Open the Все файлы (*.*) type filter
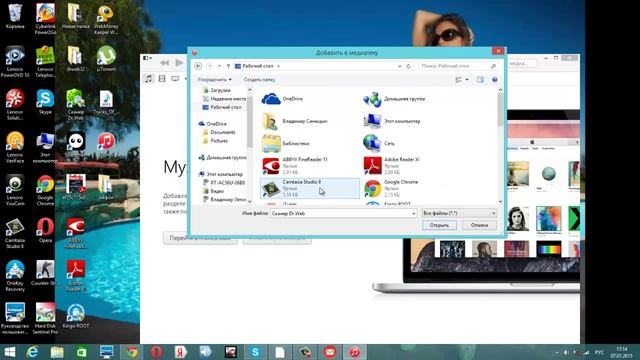 pos(460,213)
